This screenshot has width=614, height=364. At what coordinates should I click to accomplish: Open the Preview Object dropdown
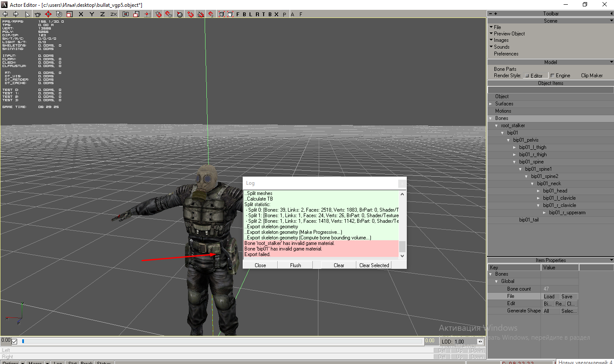[x=507, y=33]
